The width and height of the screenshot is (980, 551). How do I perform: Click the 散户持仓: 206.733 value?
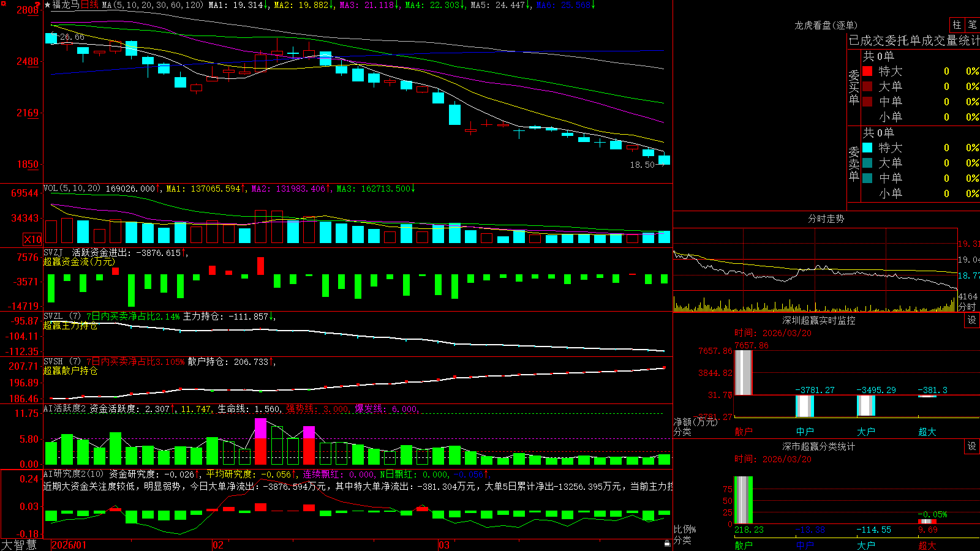coord(228,362)
